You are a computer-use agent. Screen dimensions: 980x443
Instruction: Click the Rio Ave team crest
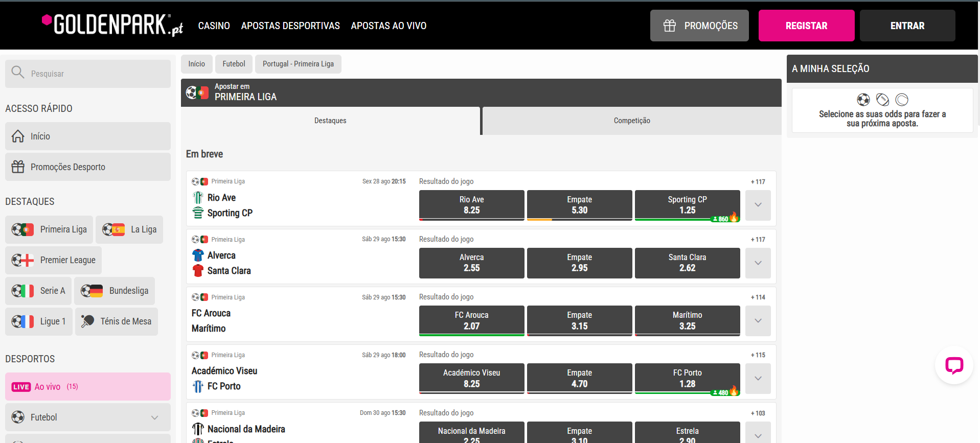(x=198, y=197)
